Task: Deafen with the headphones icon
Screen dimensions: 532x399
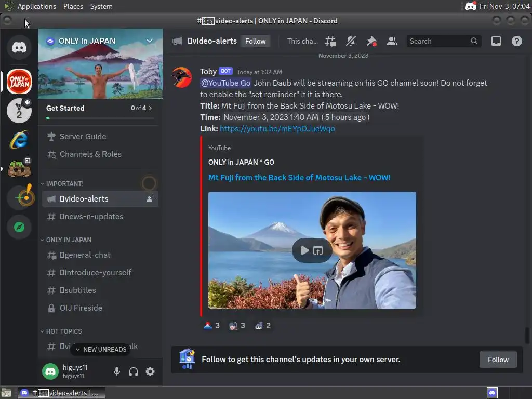Action: click(134, 371)
